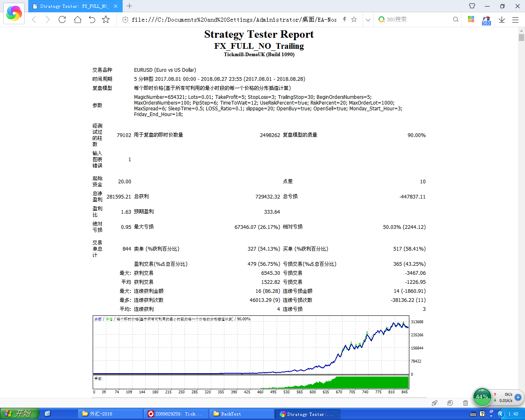Screen dimensions: 525x420
Task: Click EURUSD (Euro vs US Dollar) text
Action: (x=165, y=70)
